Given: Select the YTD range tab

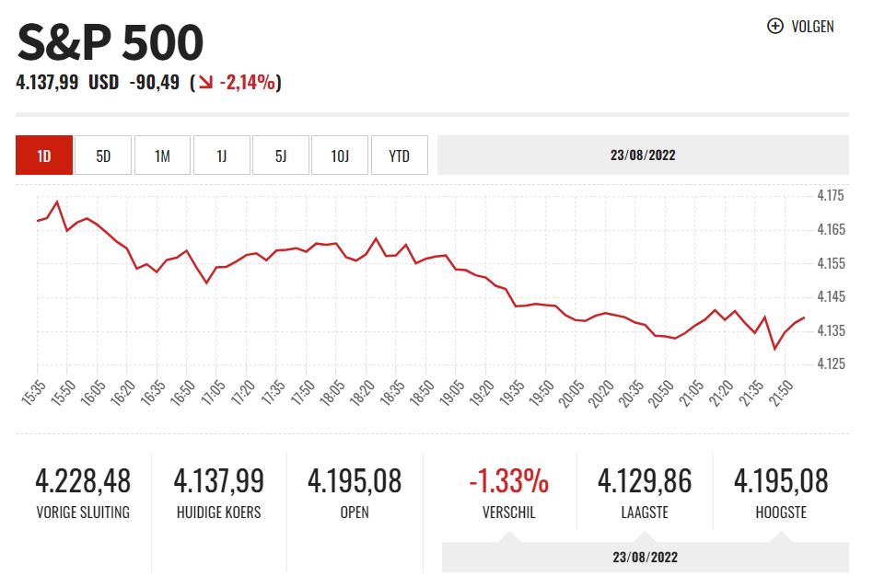Looking at the screenshot, I should [399, 156].
